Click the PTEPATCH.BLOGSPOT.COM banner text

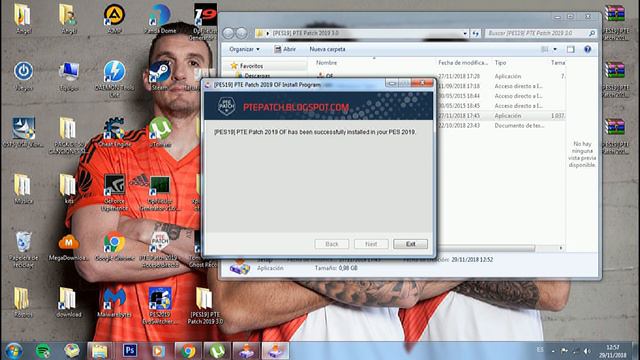(x=296, y=107)
